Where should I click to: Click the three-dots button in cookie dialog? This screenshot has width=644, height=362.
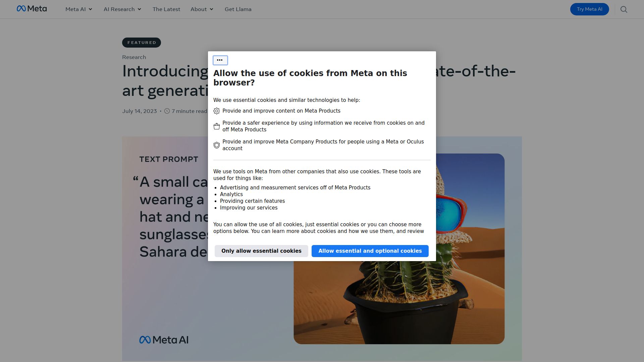[220, 60]
